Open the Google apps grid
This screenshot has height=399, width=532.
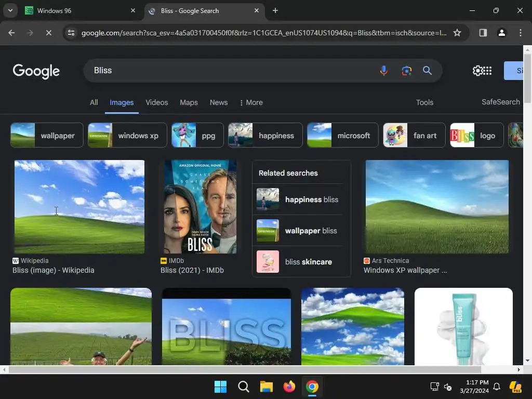pyautogui.click(x=487, y=71)
